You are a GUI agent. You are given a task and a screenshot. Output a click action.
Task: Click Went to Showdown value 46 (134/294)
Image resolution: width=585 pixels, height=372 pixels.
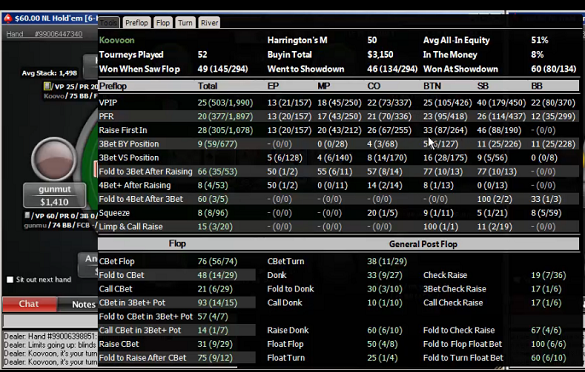click(392, 69)
